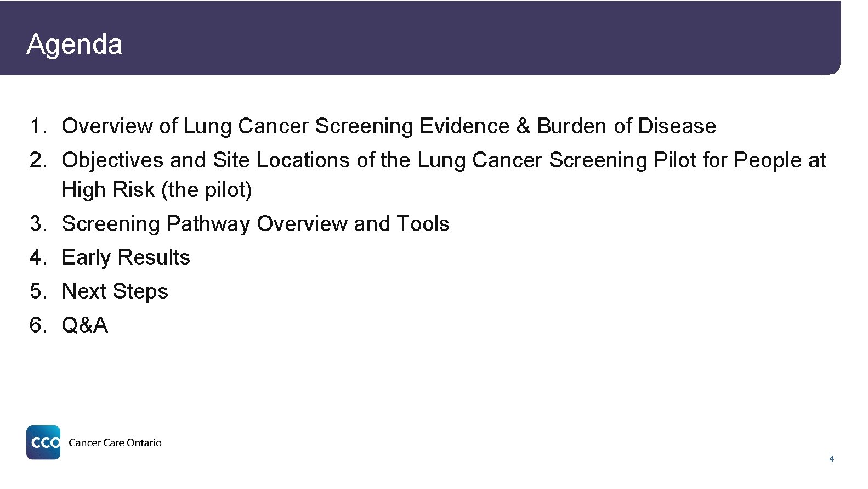
Task: Click the slide page number 4
Action: click(x=832, y=459)
